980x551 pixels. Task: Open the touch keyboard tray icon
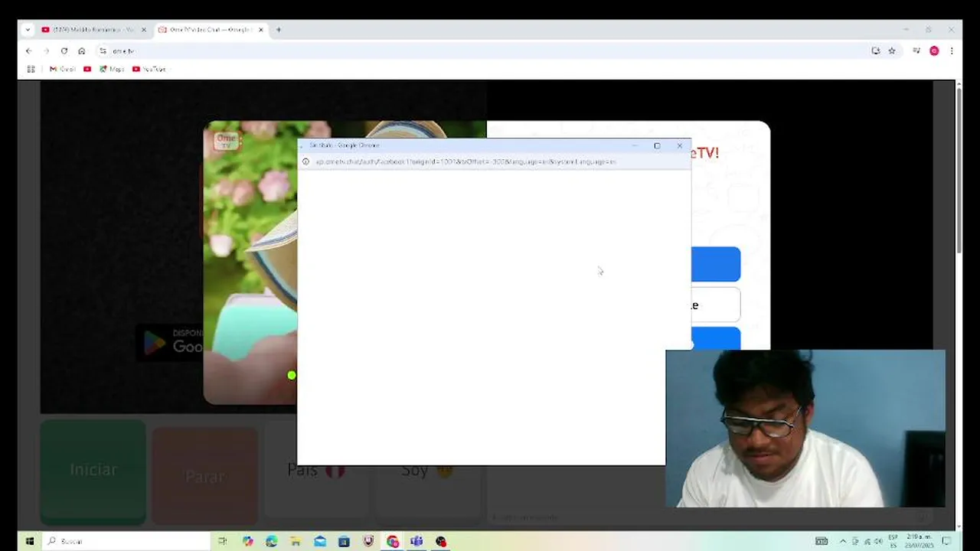point(822,541)
